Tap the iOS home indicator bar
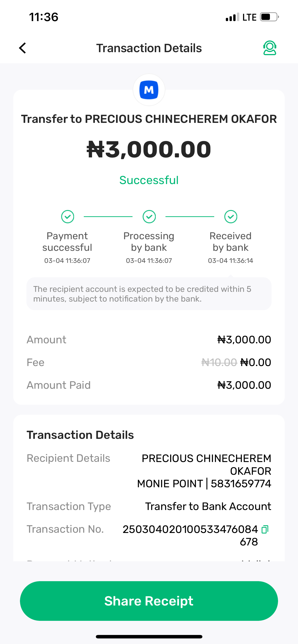Image resolution: width=298 pixels, height=644 pixels. coord(149,637)
